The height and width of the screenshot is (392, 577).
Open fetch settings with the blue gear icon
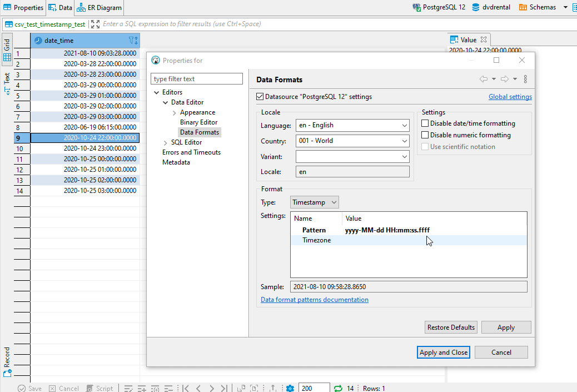[x=290, y=388]
